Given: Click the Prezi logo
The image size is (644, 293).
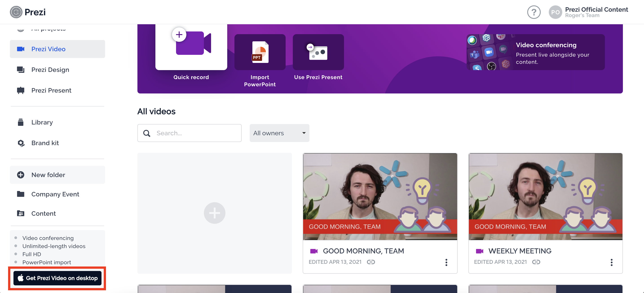Looking at the screenshot, I should [28, 12].
